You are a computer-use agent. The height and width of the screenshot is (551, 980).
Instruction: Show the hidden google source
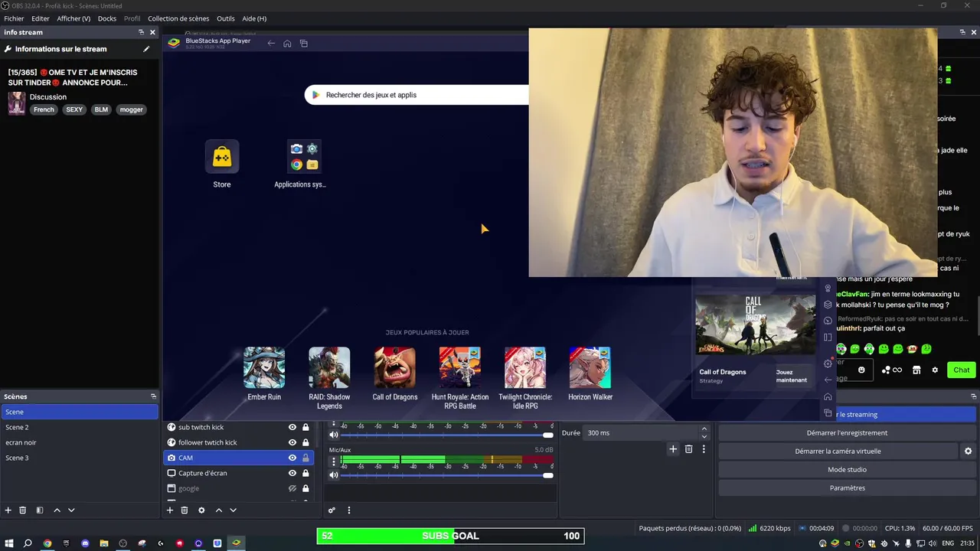click(292, 488)
